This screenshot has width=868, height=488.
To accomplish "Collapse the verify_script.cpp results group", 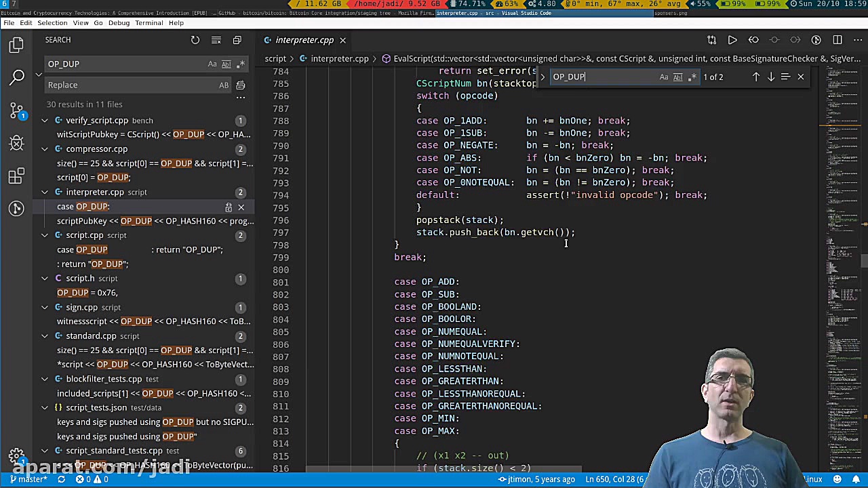I will (x=45, y=121).
